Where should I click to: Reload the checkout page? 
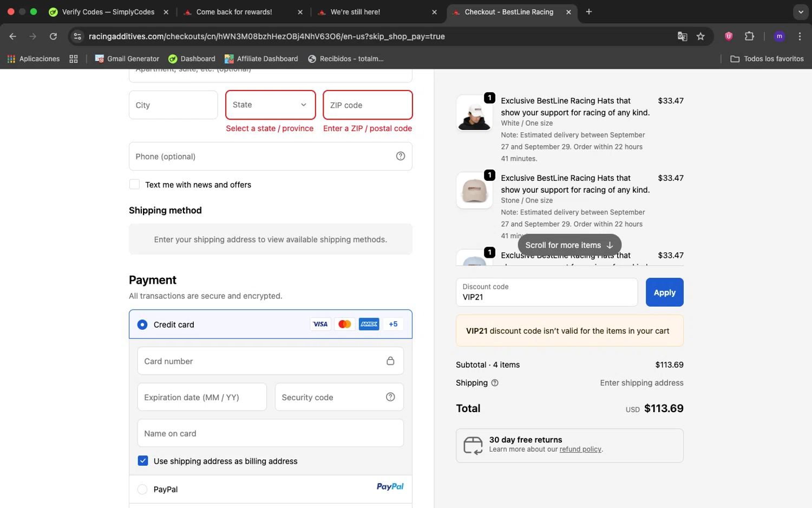click(53, 36)
